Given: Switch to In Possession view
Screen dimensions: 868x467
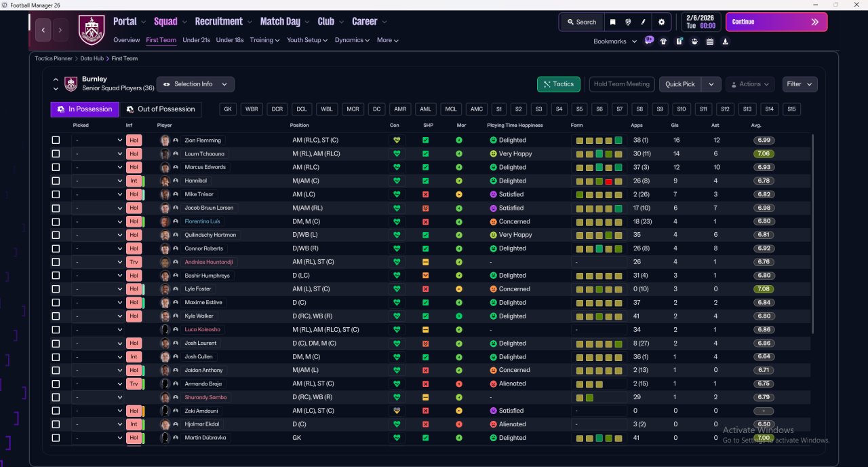Looking at the screenshot, I should click(x=85, y=109).
